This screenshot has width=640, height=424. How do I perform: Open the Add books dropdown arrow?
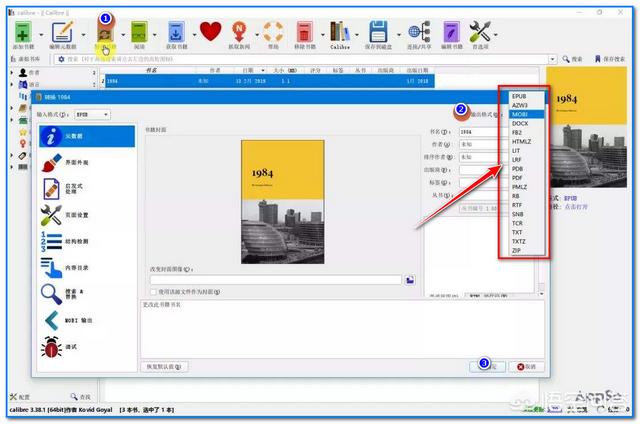pos(41,35)
